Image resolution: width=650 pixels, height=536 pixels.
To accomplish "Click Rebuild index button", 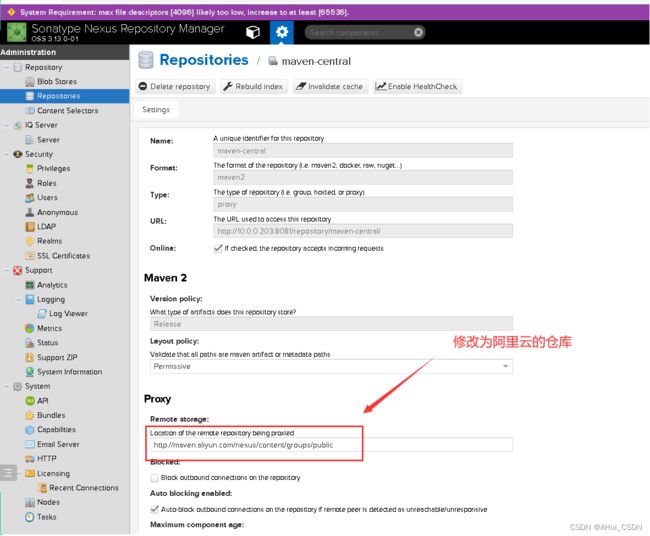I will 253,86.
